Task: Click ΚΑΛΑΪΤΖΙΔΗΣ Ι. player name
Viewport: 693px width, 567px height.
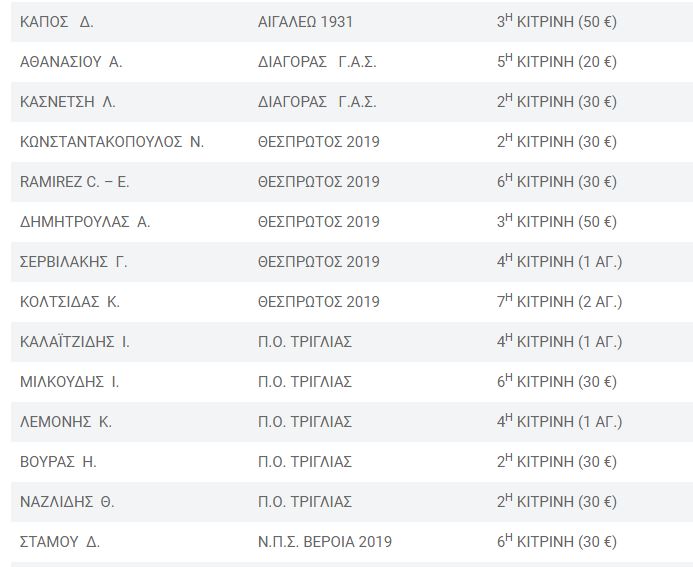Action: tap(75, 342)
